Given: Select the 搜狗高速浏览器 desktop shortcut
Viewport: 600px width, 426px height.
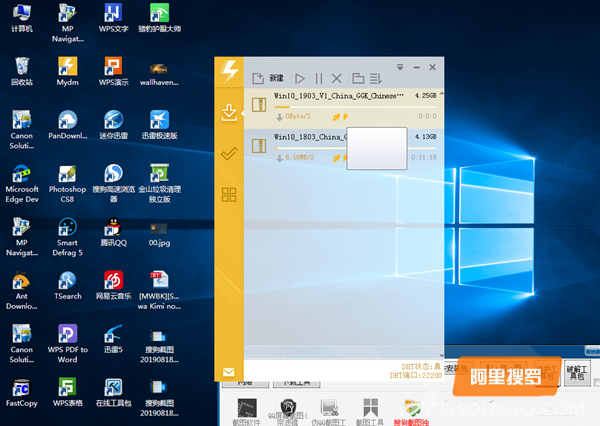Looking at the screenshot, I should [x=114, y=184].
